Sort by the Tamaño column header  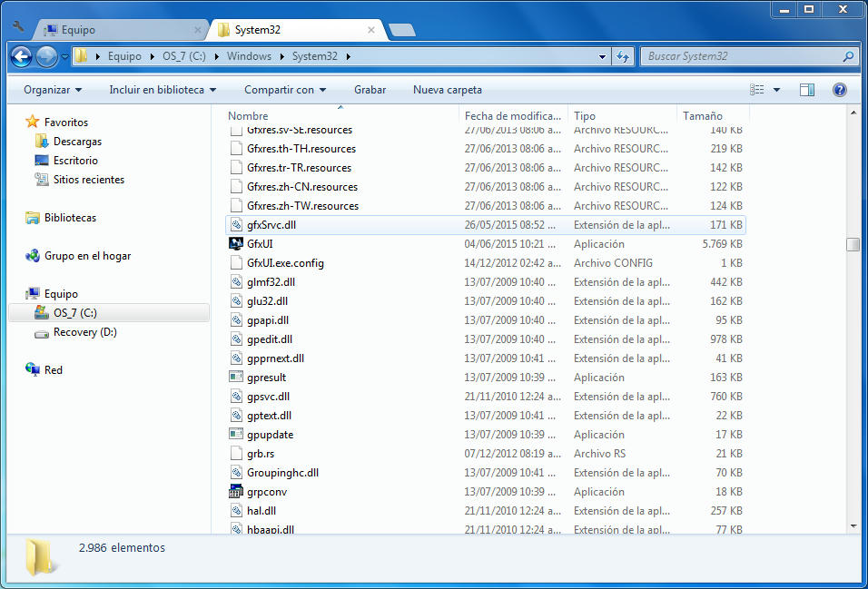point(713,115)
